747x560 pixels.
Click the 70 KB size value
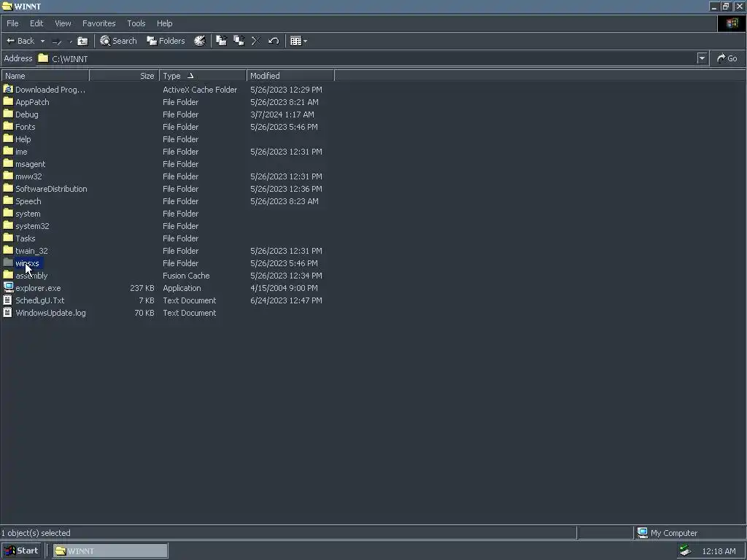[144, 313]
